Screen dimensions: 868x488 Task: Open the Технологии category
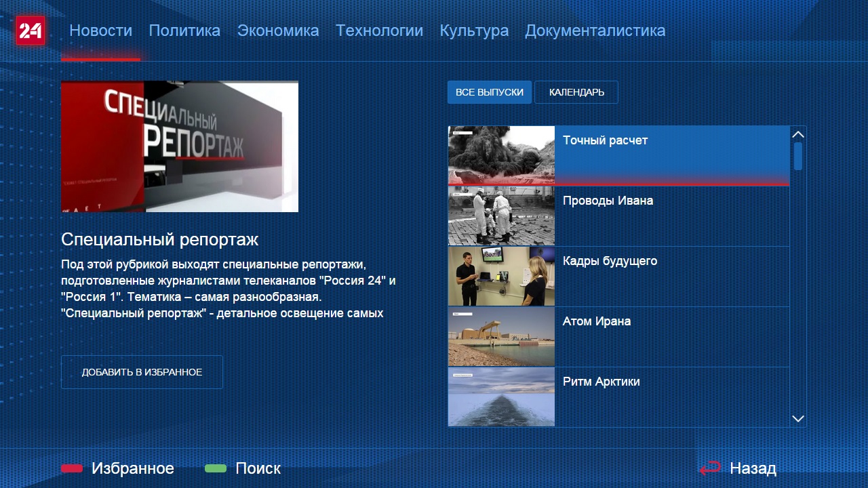(379, 30)
